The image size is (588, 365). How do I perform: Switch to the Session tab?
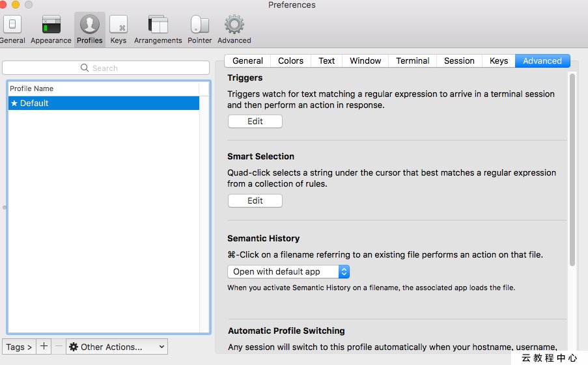click(x=459, y=61)
